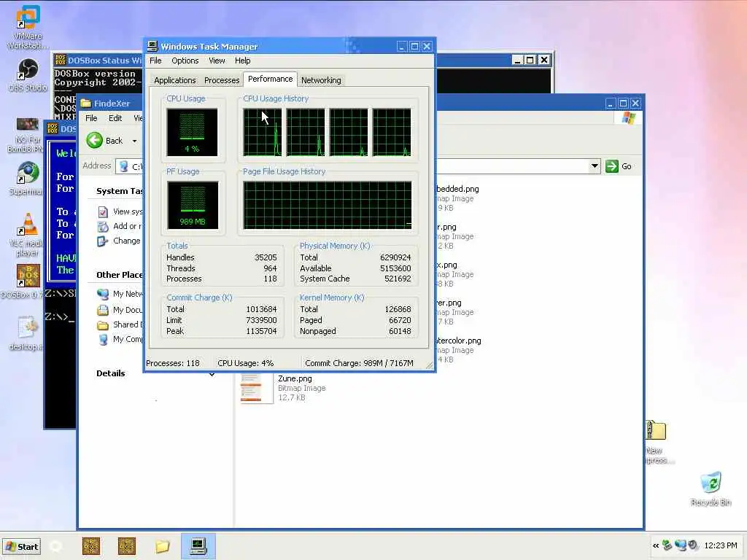Click the Kernel Memory Nonpaged value 60148
The height and width of the screenshot is (560, 747).
pyautogui.click(x=400, y=332)
